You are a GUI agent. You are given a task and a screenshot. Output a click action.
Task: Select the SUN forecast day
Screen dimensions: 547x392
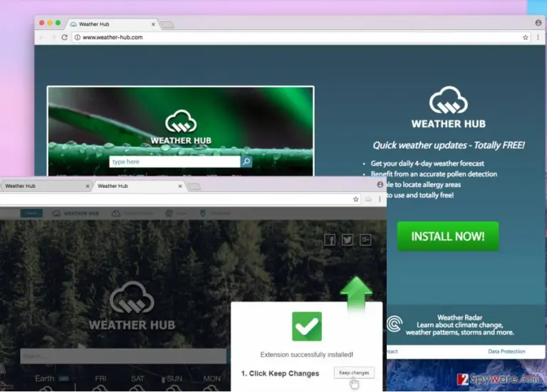point(174,378)
